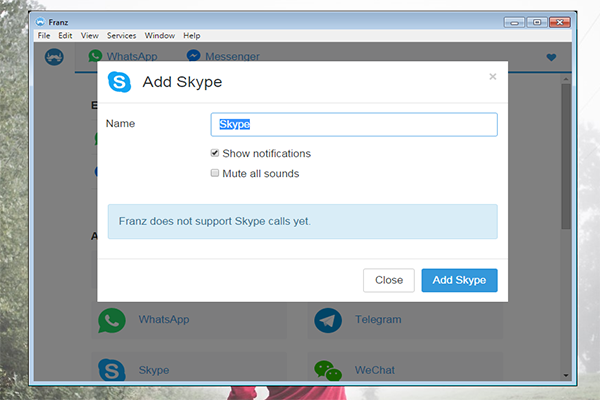Screen dimensions: 600x400
Task: Switch to the Messenger service tab
Action: [223, 56]
